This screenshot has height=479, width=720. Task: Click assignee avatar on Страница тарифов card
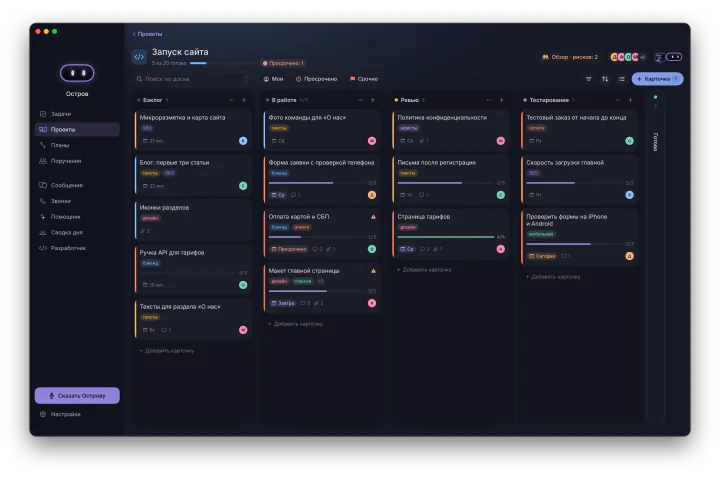pos(501,249)
